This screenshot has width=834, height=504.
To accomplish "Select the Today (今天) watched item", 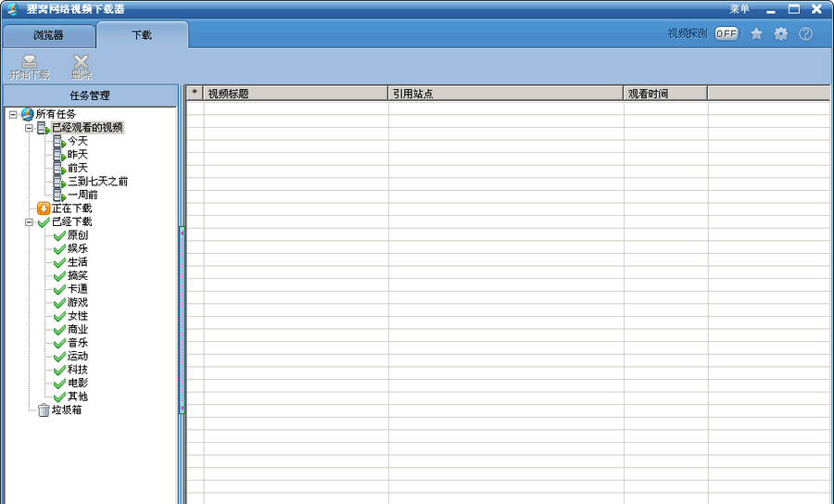I will (x=77, y=141).
